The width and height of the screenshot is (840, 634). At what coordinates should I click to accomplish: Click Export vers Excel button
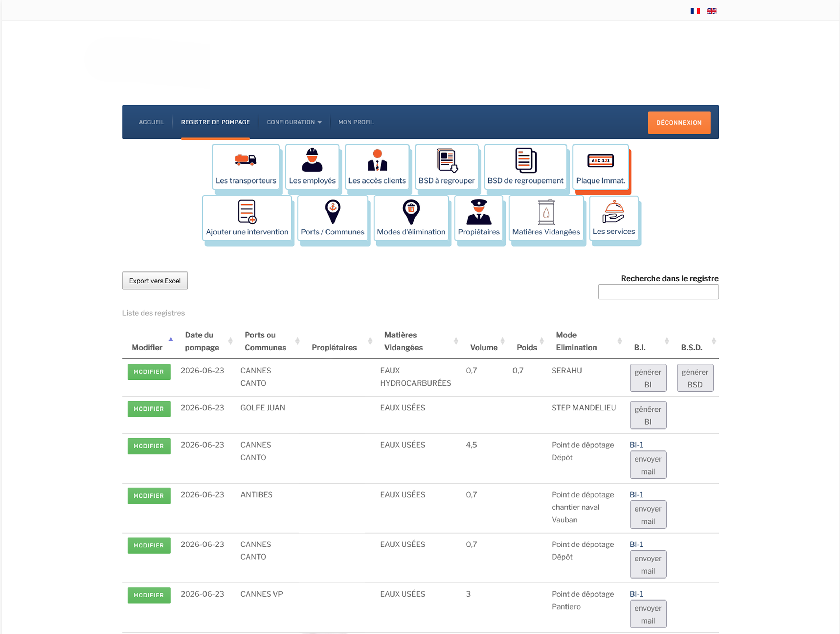(x=155, y=281)
